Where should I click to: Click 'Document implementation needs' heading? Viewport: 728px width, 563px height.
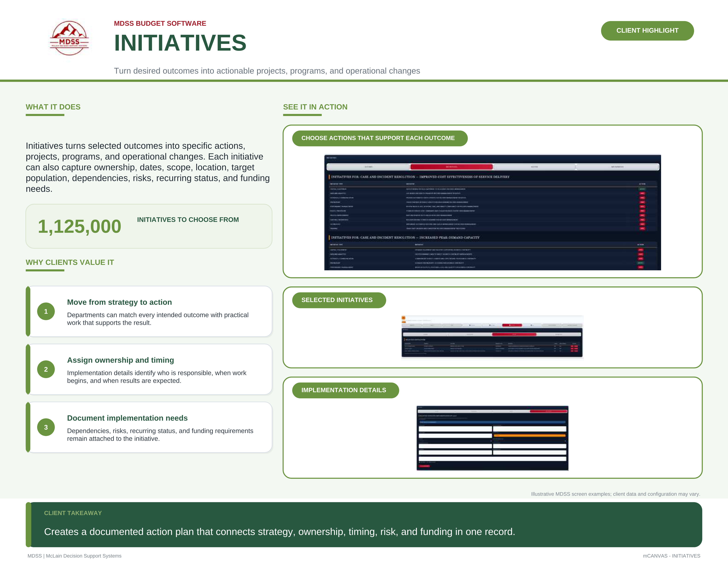pyautogui.click(x=127, y=418)
